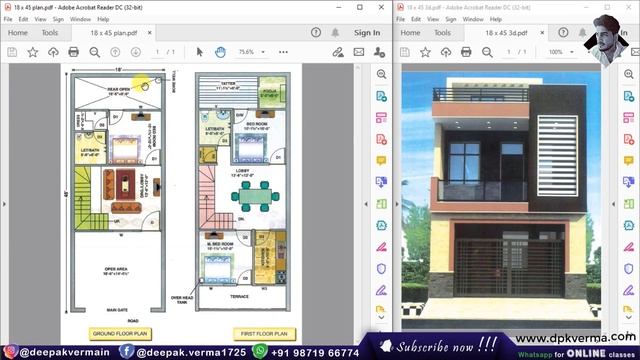Open Help menu in plan window
The height and width of the screenshot is (360, 640).
coord(103,19)
